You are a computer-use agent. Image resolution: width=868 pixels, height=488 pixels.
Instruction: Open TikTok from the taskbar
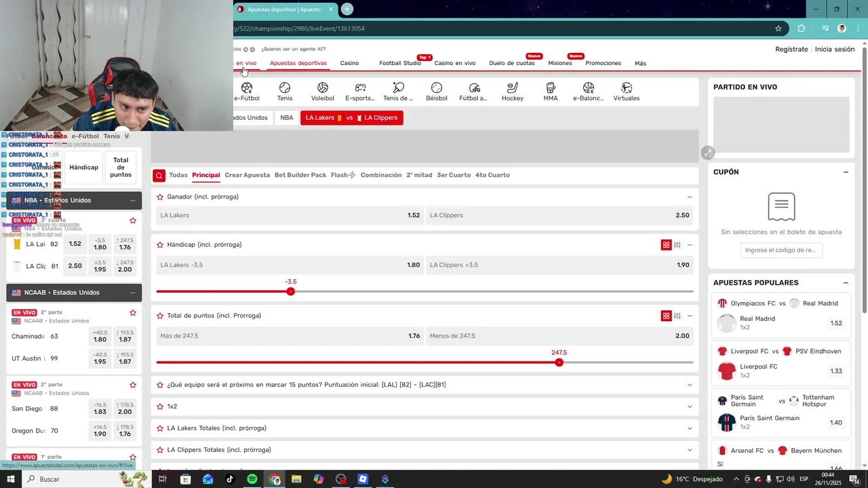(230, 479)
